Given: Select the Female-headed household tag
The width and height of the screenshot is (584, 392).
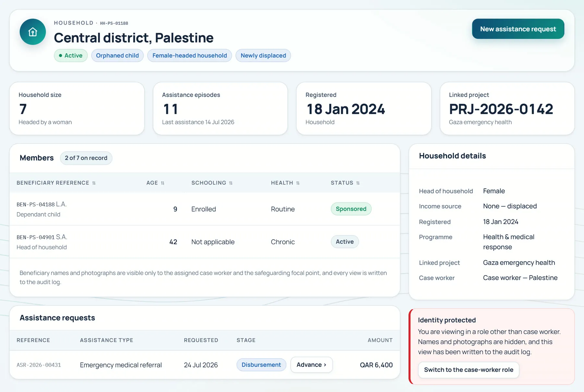Looking at the screenshot, I should (189, 55).
